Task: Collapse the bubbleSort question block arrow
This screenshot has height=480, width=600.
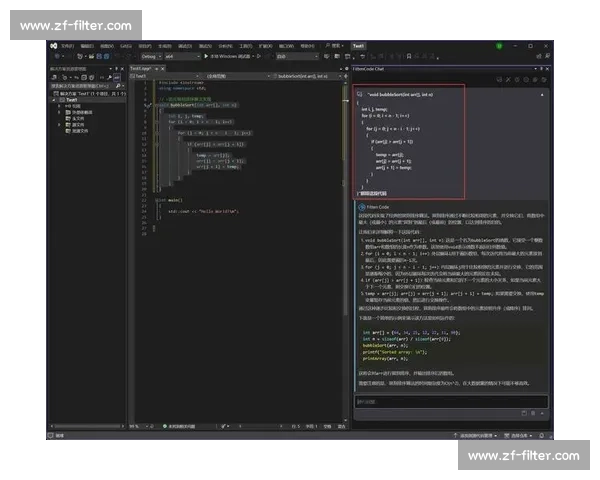Action: pos(542,95)
